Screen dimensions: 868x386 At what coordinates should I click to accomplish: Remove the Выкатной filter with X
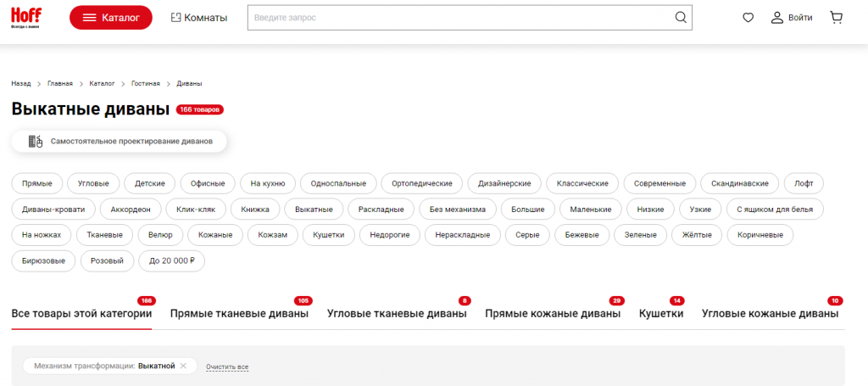pos(183,366)
